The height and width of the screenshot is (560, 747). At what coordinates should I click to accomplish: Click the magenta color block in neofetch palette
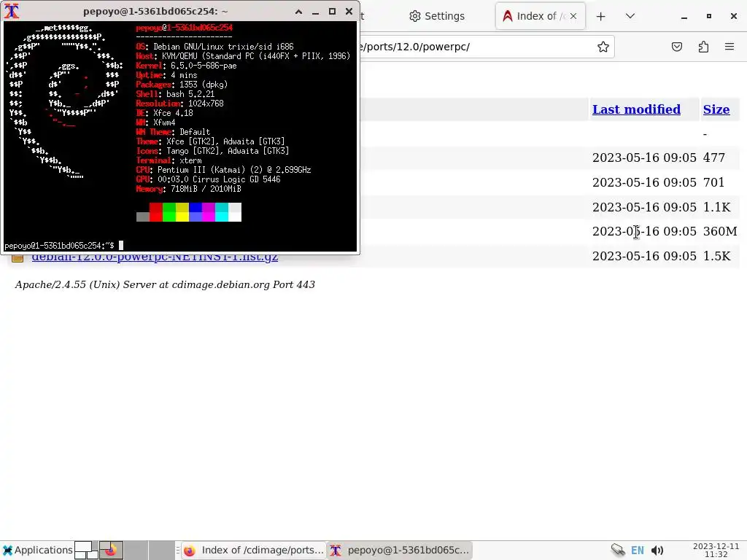pyautogui.click(x=209, y=212)
